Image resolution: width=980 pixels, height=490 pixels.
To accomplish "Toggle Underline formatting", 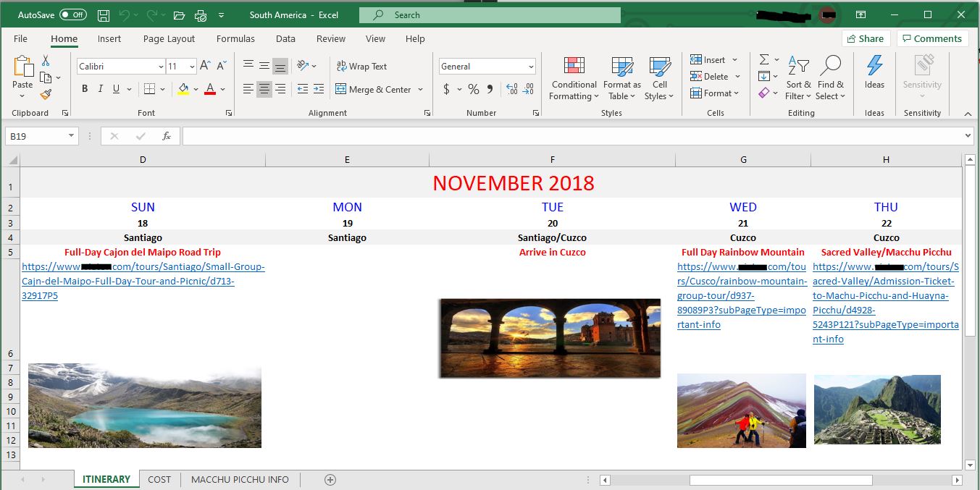I will (114, 88).
